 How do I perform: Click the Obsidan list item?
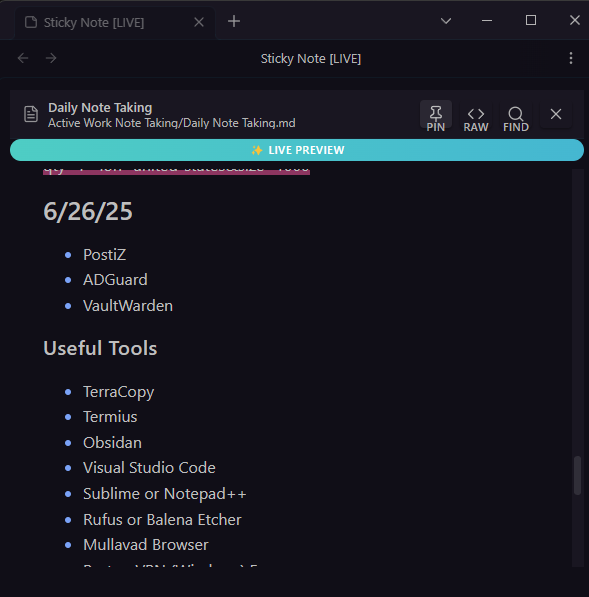[x=112, y=443]
